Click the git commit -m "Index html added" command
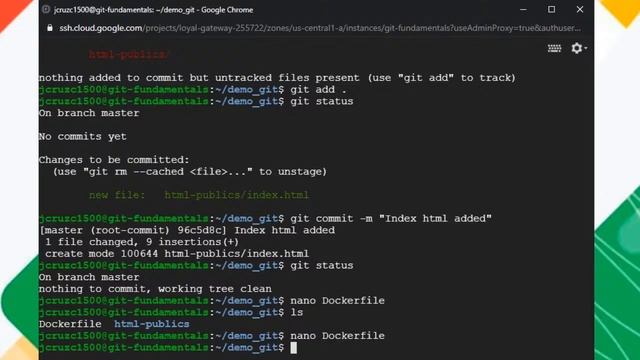This screenshot has height=360, width=640. (x=391, y=218)
